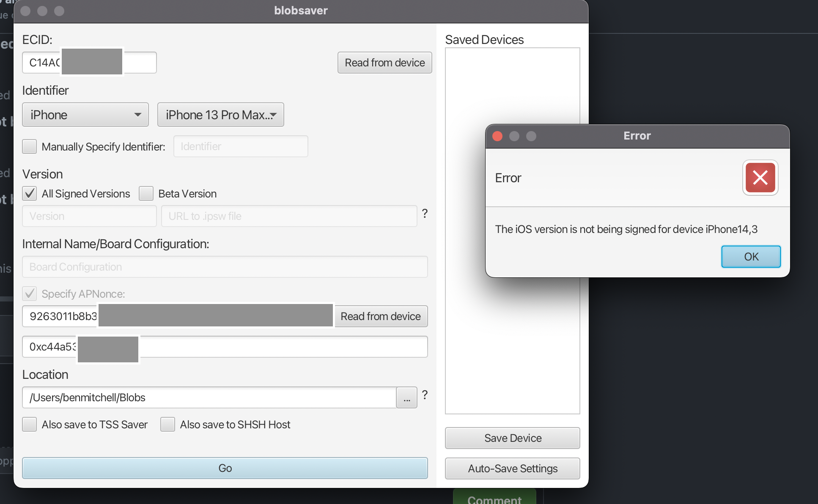
Task: Click Read from device next to ECID
Action: (384, 63)
